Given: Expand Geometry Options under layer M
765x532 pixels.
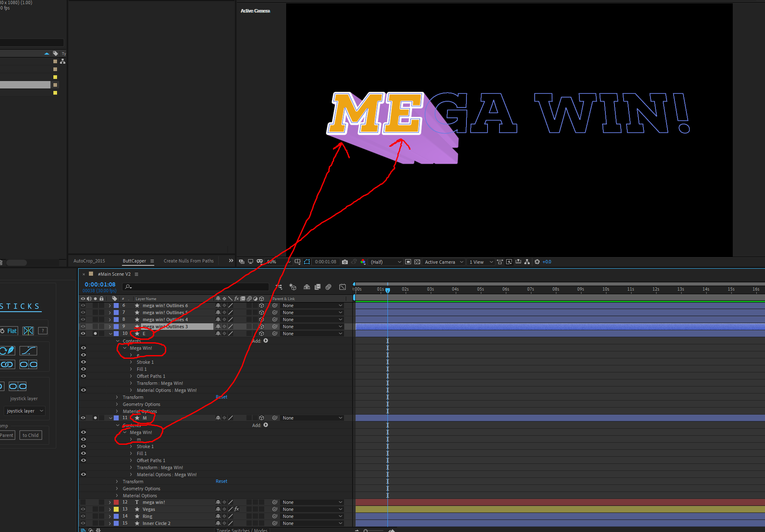Looking at the screenshot, I should click(117, 489).
